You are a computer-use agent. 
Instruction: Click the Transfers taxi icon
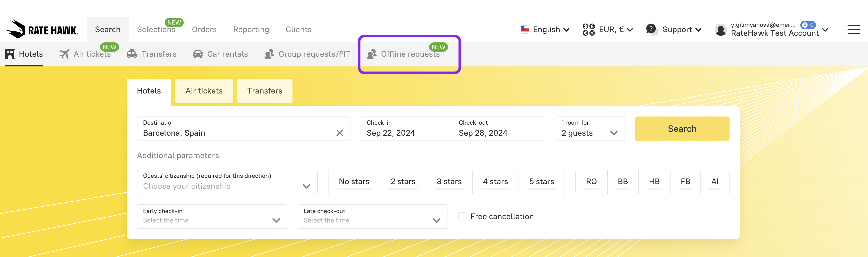(x=132, y=54)
